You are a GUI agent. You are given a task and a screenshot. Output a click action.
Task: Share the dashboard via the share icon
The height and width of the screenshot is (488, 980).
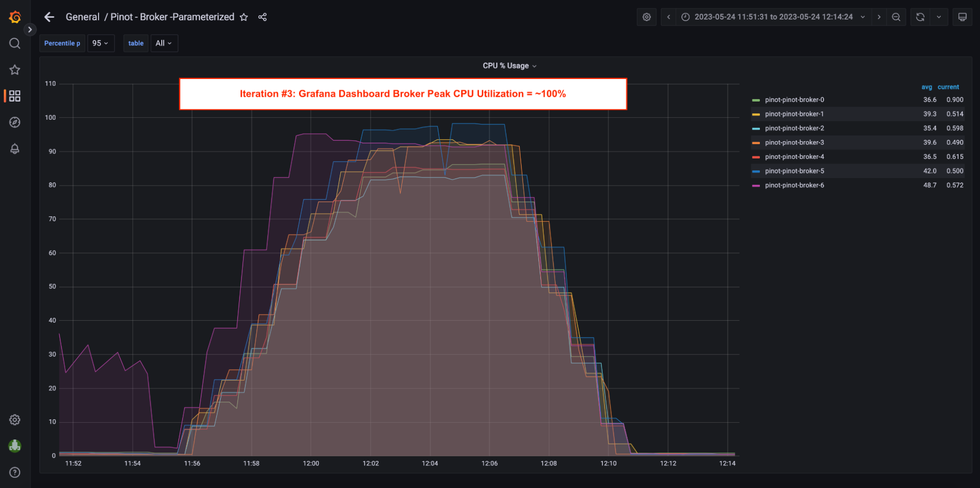[x=262, y=17]
